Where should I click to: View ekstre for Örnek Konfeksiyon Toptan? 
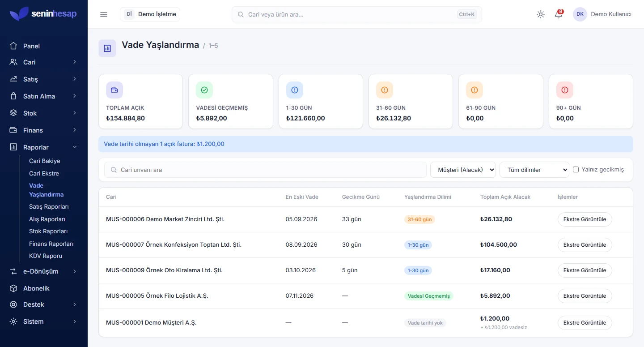(585, 245)
